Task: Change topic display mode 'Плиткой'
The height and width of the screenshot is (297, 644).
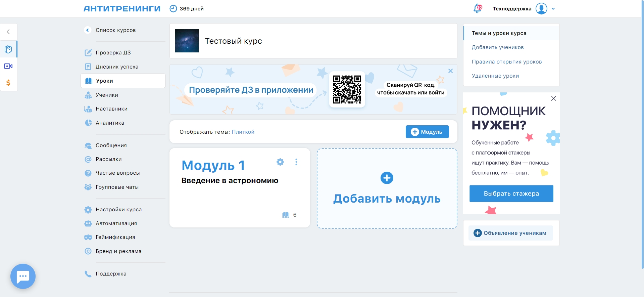Action: tap(243, 132)
